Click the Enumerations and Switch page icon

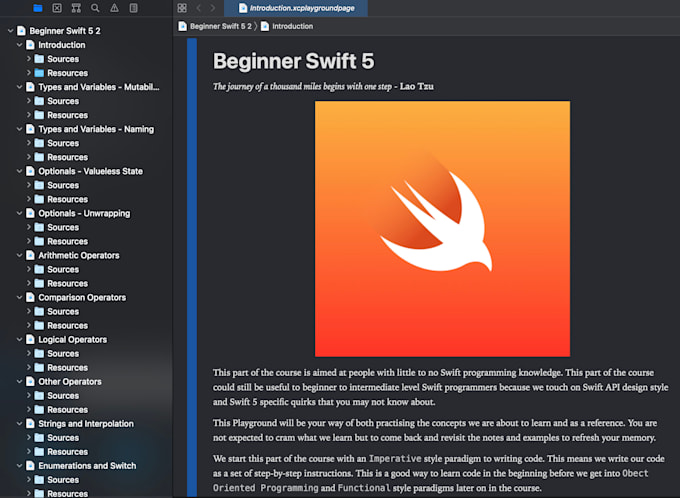(x=30, y=465)
